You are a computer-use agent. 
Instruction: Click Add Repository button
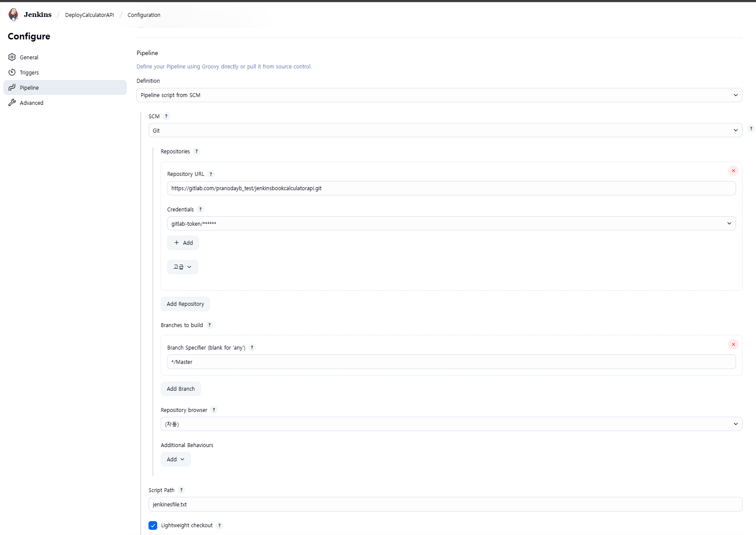(x=185, y=304)
